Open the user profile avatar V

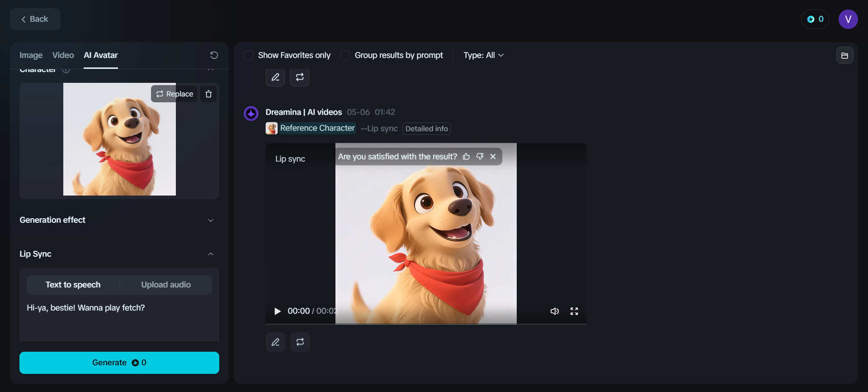point(848,19)
